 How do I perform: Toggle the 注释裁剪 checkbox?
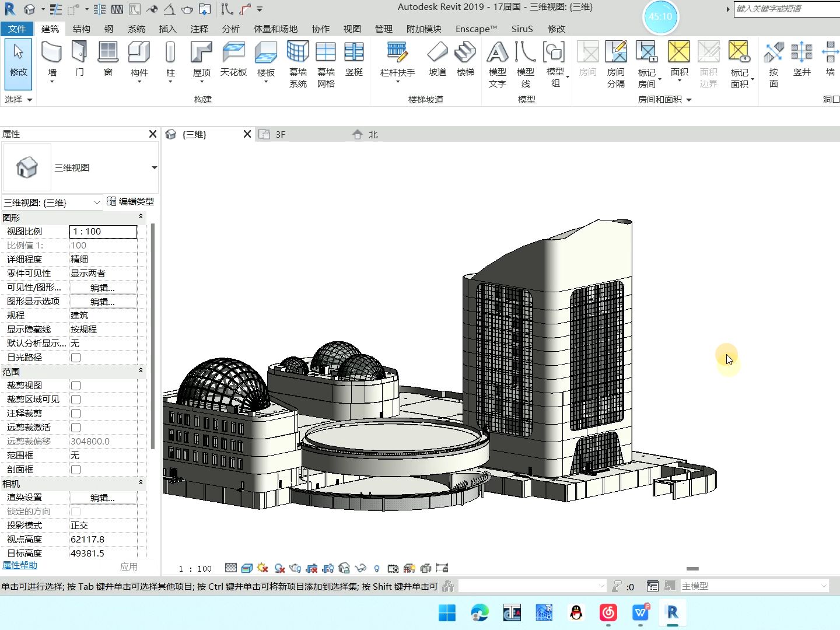pos(76,414)
